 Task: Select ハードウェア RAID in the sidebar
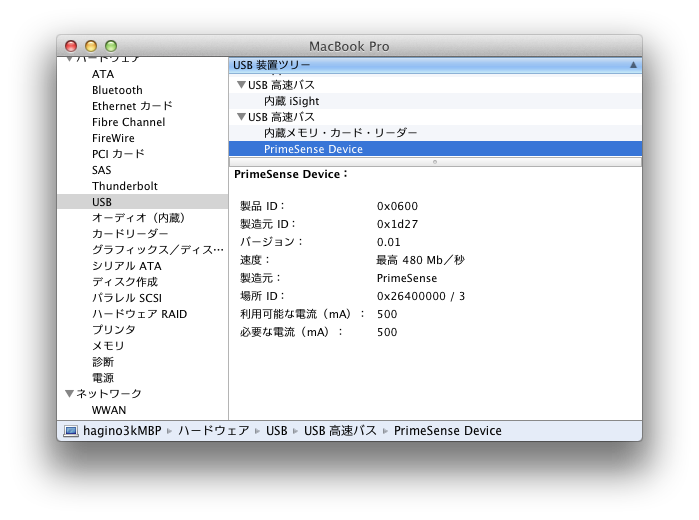point(140,314)
